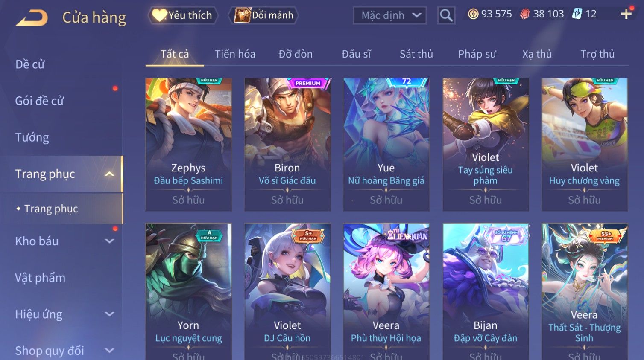Expand the Kho báu sidebar section
The height and width of the screenshot is (360, 644).
pos(110,241)
